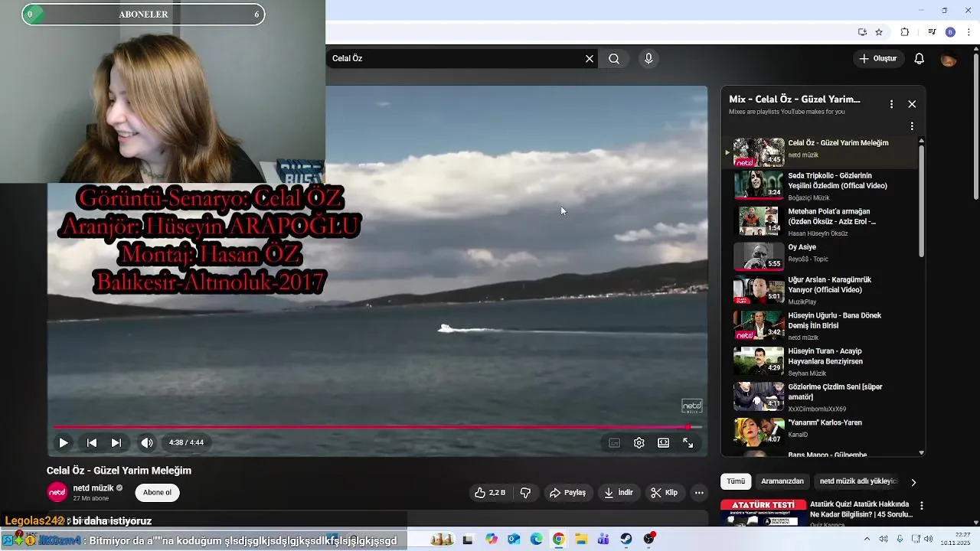Open the Mix playlist three-dot menu
980x551 pixels.
891,104
